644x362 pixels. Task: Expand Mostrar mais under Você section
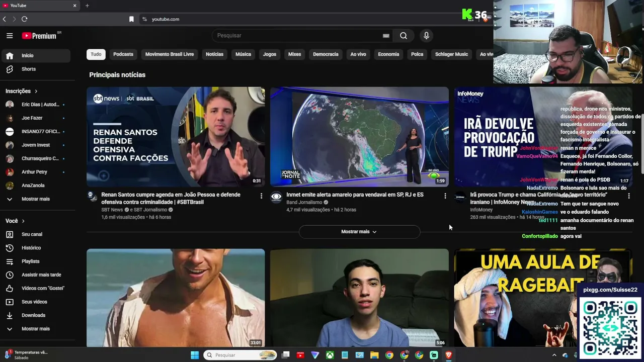click(x=35, y=329)
